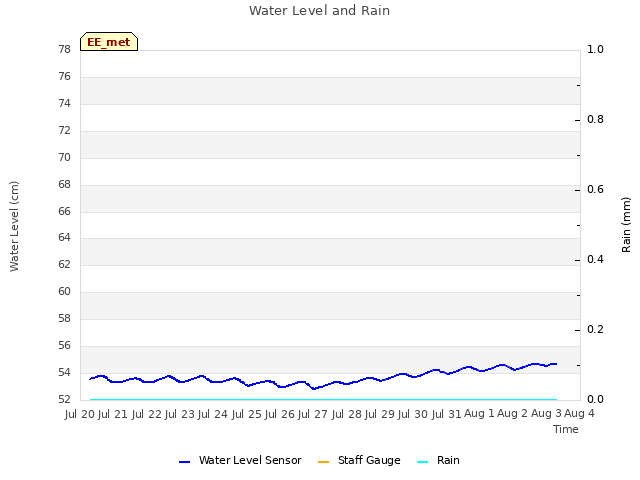This screenshot has height=480, width=640.
Task: Click the Aug 4 x-axis tick label
Action: (x=580, y=413)
